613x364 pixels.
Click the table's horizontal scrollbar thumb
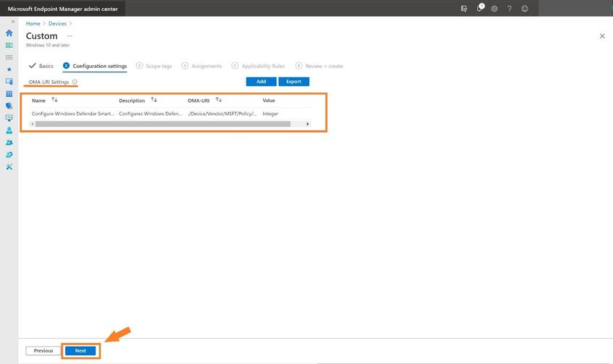point(163,123)
